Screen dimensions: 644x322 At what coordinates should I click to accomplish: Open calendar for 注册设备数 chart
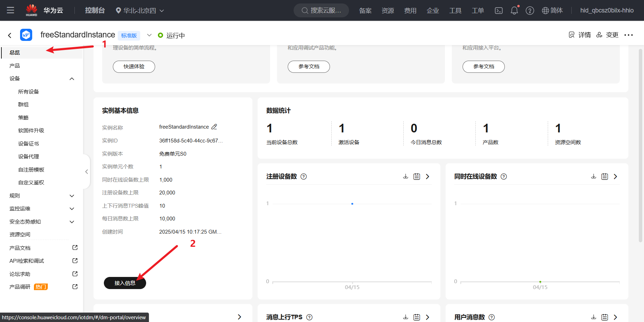click(417, 176)
